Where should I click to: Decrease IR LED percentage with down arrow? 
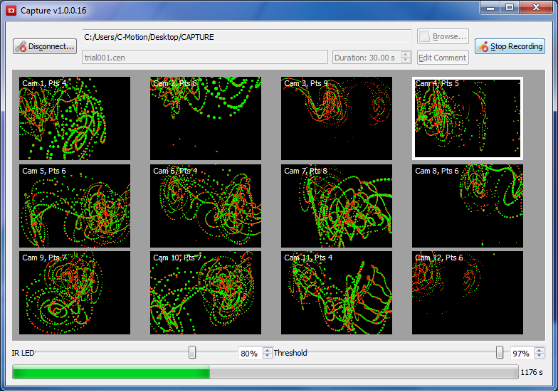(268, 356)
